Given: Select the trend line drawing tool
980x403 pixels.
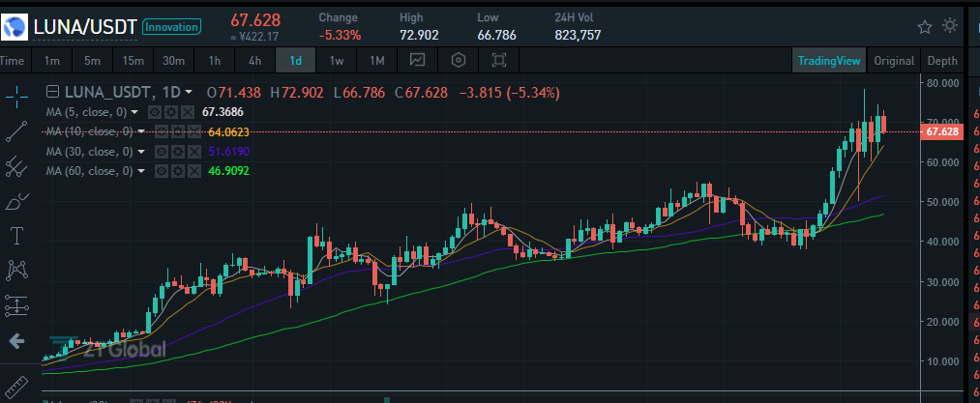Looking at the screenshot, I should 16,130.
